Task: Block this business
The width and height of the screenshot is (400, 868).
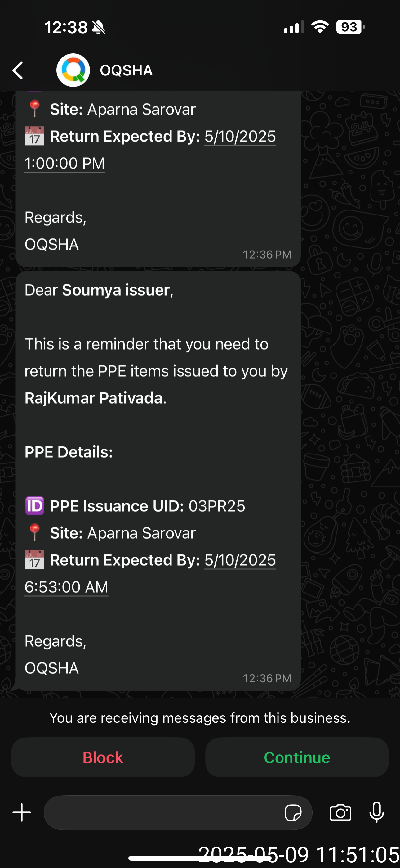Action: (x=103, y=757)
